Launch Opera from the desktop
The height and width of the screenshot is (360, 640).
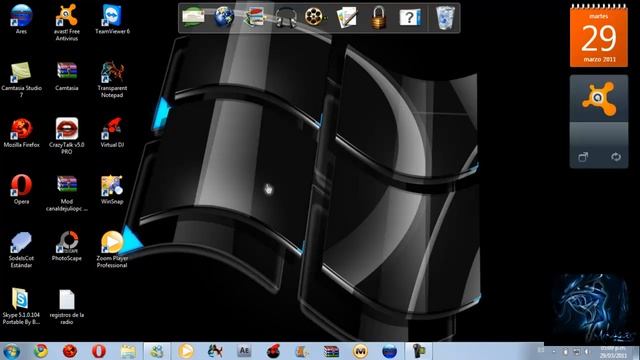[21, 190]
